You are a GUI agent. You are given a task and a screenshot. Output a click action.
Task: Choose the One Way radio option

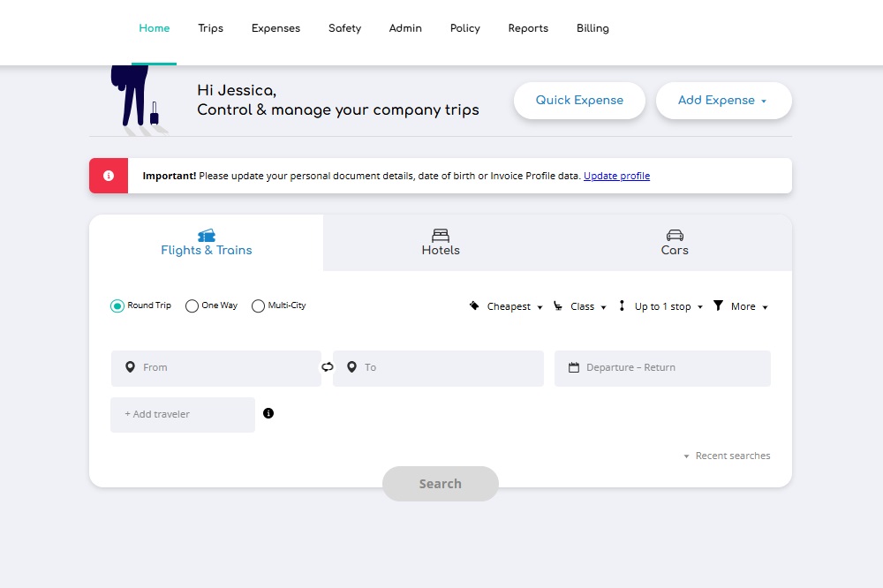coord(192,306)
